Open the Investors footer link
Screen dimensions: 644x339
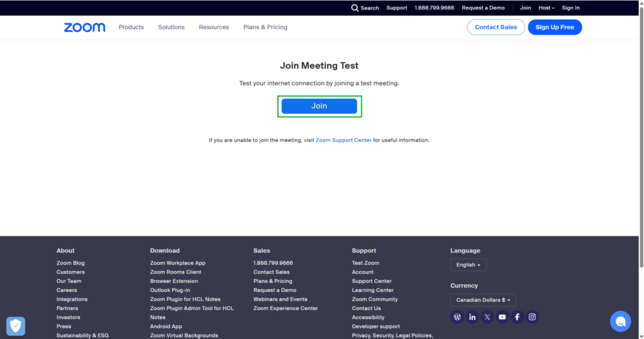[x=68, y=317]
